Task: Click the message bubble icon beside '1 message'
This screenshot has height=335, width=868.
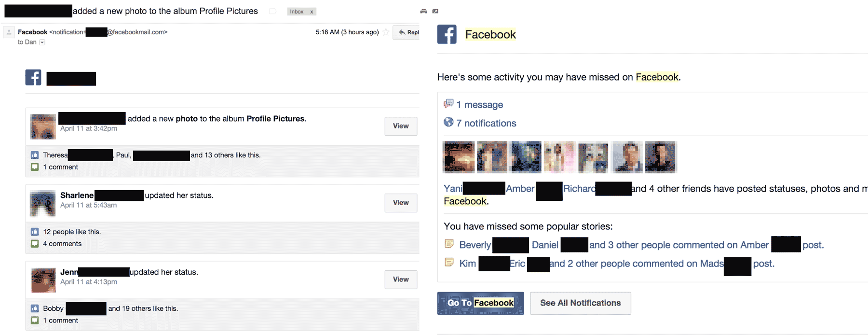Action: pos(448,103)
